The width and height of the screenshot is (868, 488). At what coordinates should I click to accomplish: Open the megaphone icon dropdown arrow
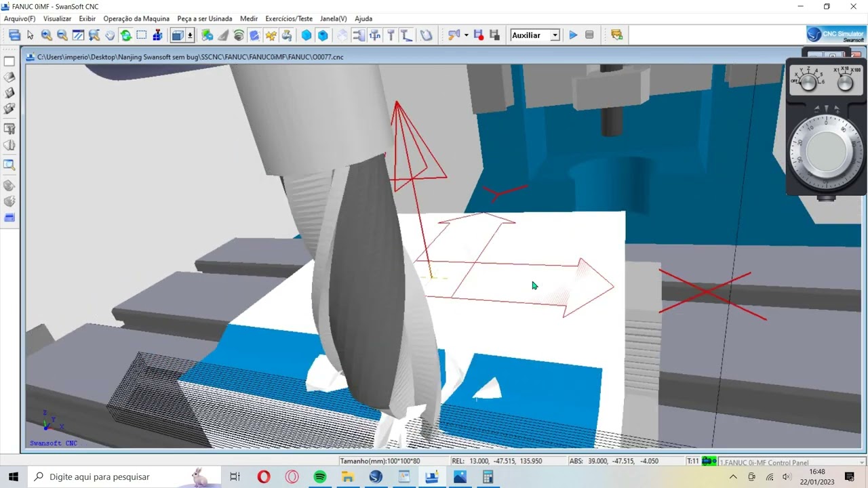[466, 35]
